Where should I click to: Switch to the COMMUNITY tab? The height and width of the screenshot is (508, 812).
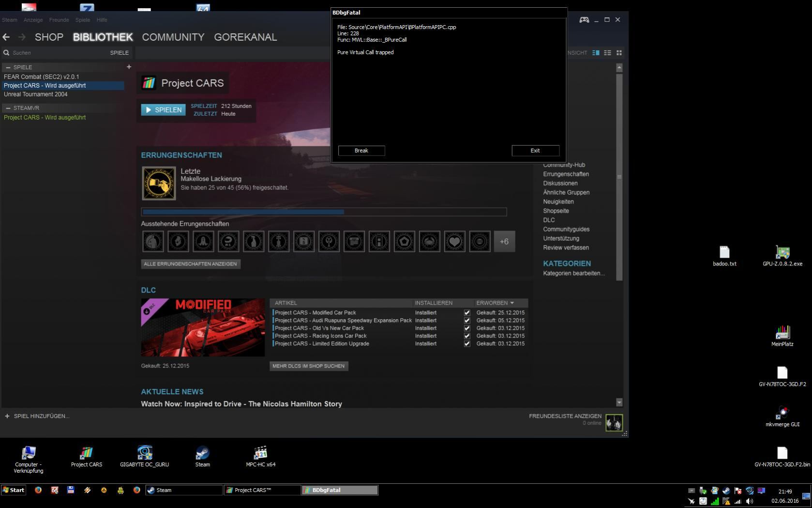click(173, 37)
